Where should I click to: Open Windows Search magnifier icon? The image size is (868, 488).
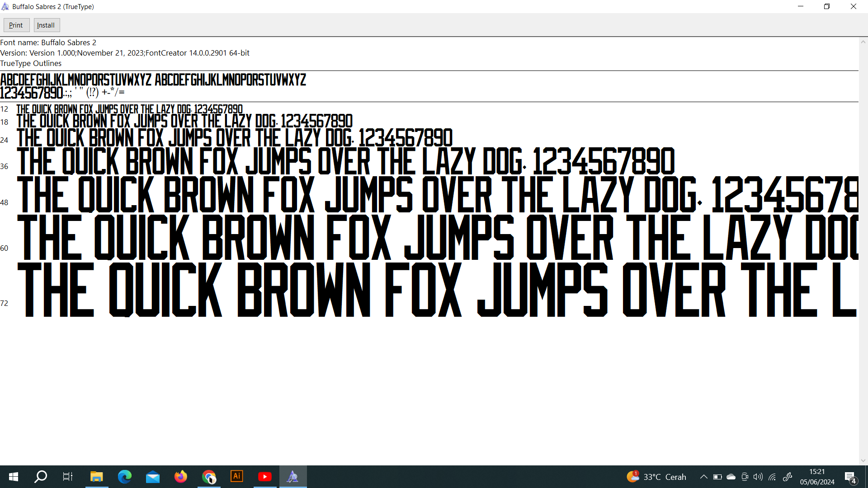(x=41, y=477)
